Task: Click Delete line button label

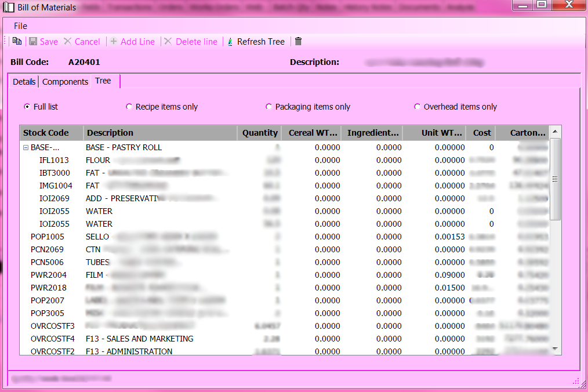Action: pos(197,42)
